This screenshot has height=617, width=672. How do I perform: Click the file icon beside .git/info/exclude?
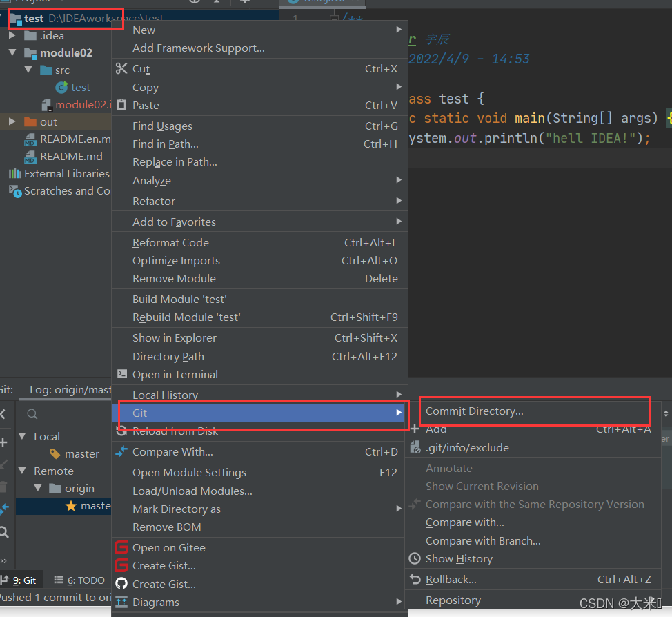(x=415, y=447)
